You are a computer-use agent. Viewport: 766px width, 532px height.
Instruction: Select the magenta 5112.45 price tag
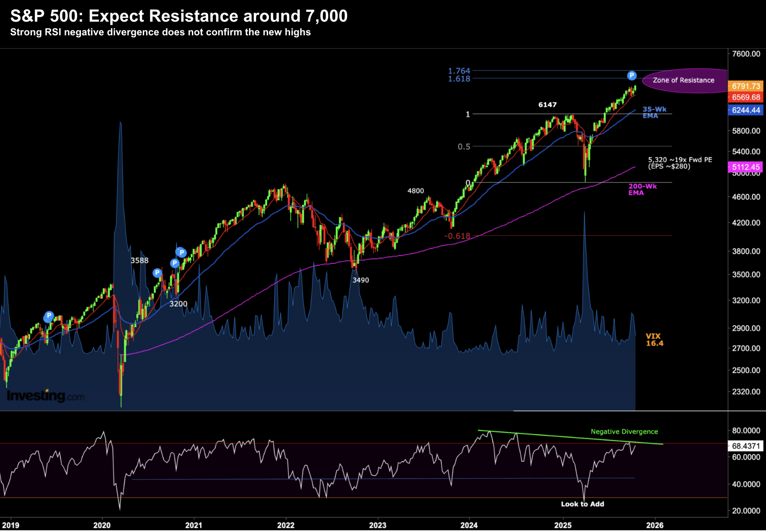coord(746,167)
